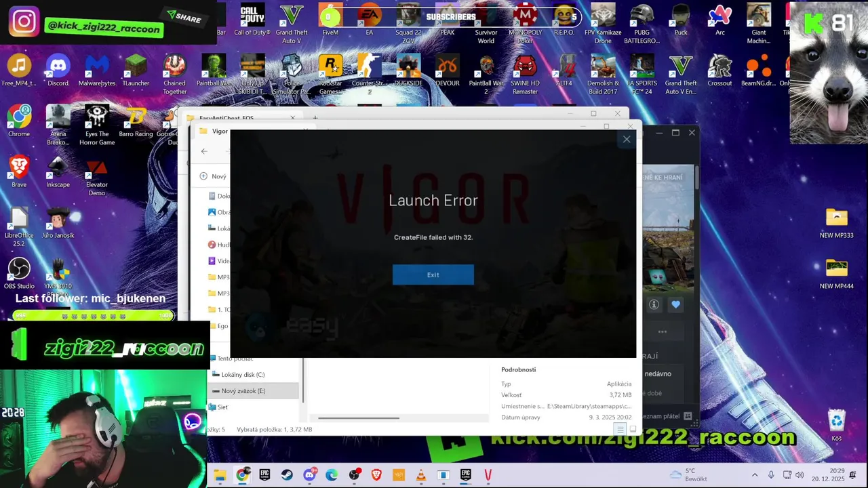Image resolution: width=868 pixels, height=488 pixels.
Task: Close the Vigor launcher with its X
Action: pos(627,139)
